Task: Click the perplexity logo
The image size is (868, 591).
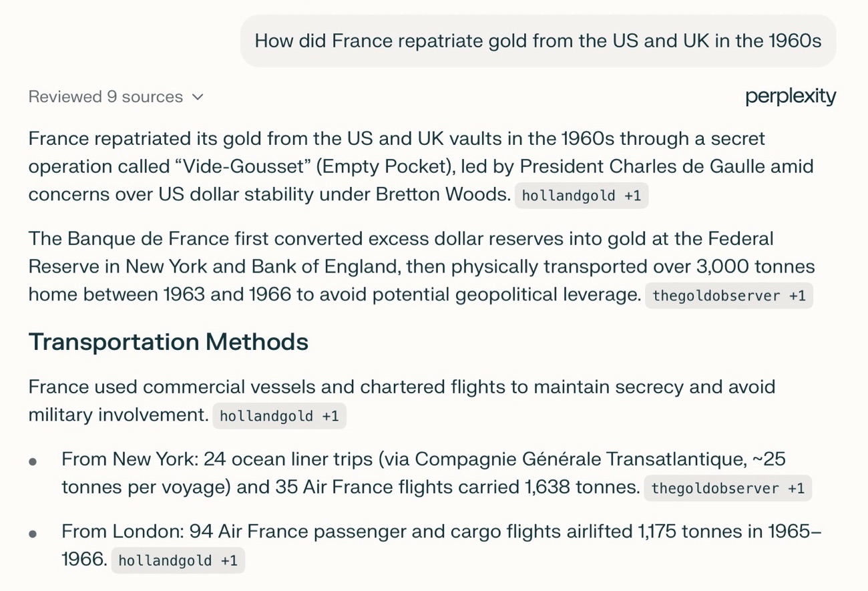Action: pos(791,97)
